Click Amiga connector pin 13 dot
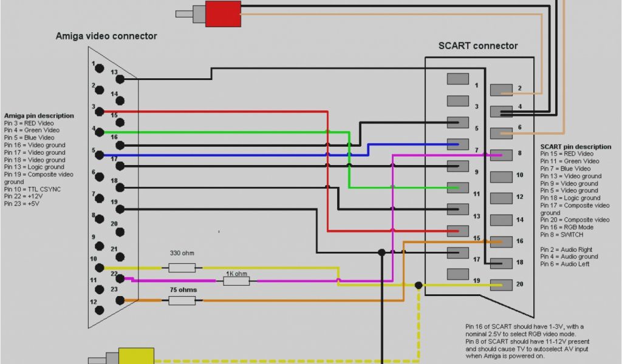622x364 pixels. point(120,79)
